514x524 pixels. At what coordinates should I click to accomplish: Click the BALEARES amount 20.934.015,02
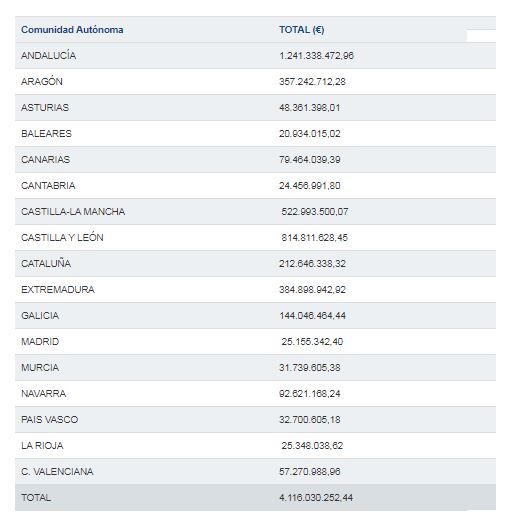309,134
